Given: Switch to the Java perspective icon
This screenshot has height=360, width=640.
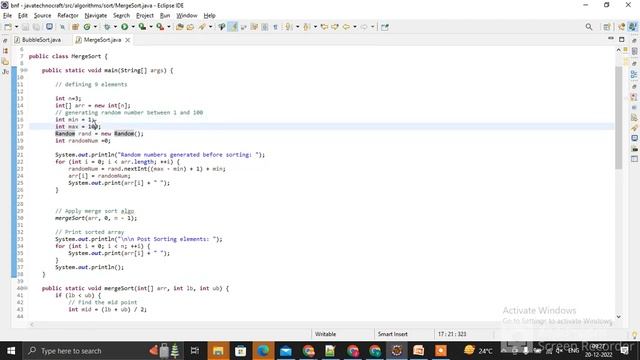Looking at the screenshot, I should point(633,27).
